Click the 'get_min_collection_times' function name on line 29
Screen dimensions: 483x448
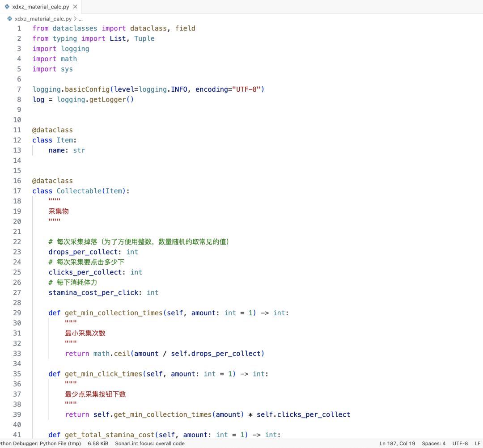coord(114,313)
